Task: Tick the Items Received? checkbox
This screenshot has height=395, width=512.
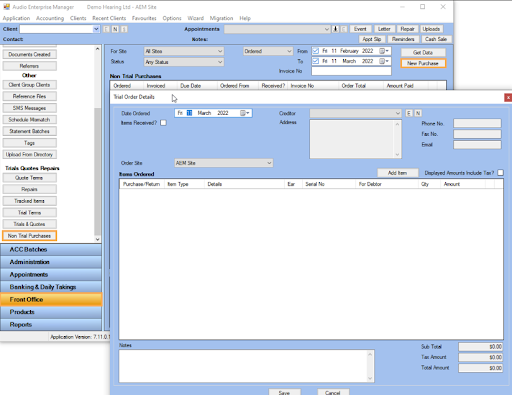Action: [x=163, y=123]
